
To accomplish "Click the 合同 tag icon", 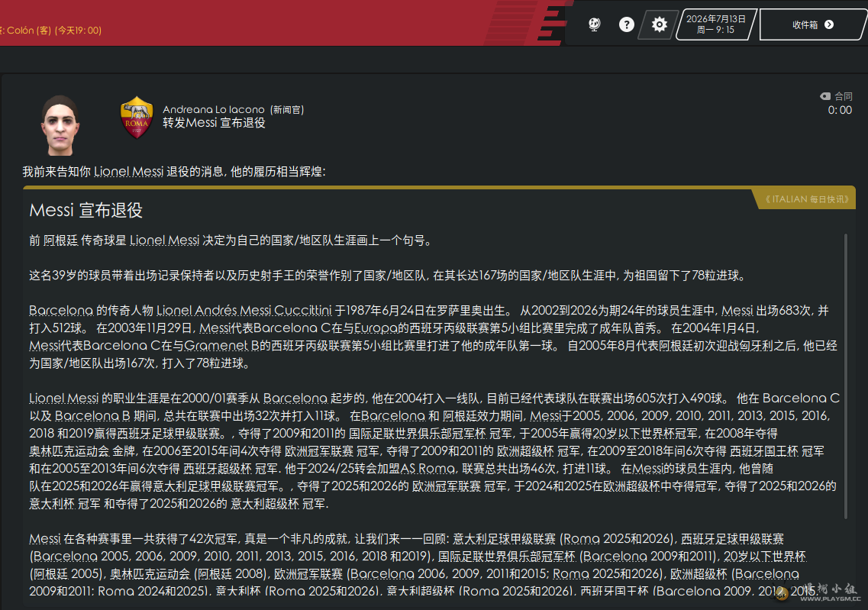I will (825, 96).
